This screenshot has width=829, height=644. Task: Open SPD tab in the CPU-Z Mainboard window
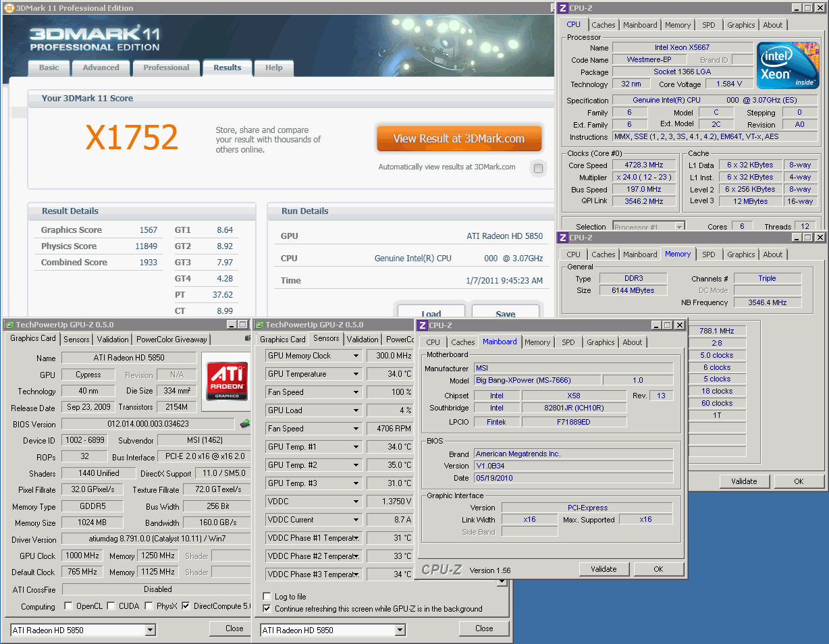568,342
